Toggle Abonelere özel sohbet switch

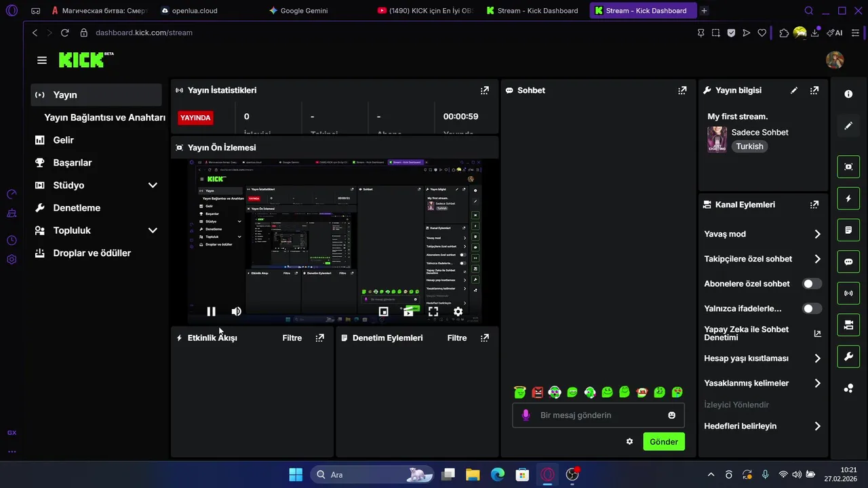coord(812,284)
